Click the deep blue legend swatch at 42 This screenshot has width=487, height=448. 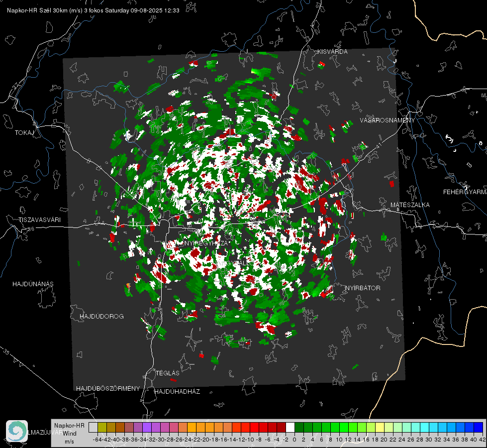pyautogui.click(x=479, y=427)
